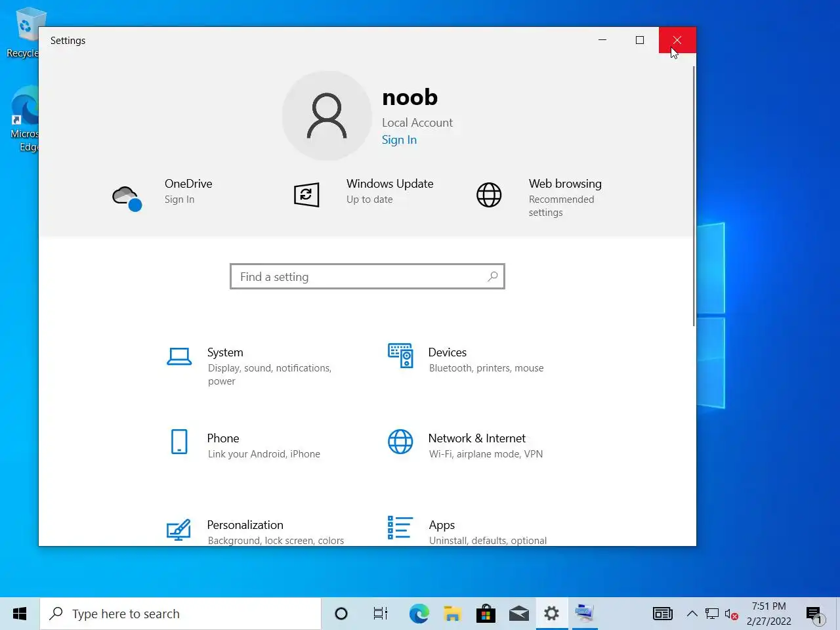Open the Mail app on the taskbar
Image resolution: width=840 pixels, height=630 pixels.
tap(518, 614)
